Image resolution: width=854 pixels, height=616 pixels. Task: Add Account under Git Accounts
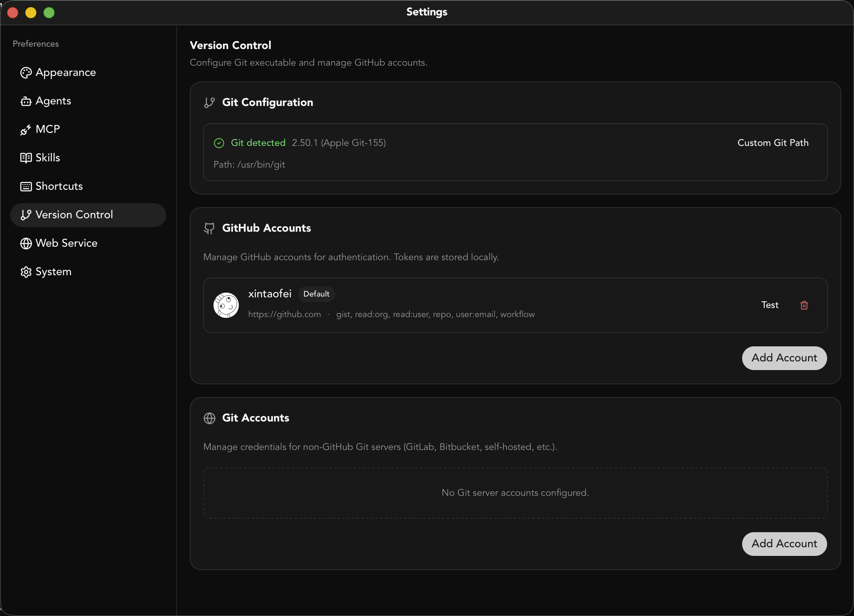[784, 544]
